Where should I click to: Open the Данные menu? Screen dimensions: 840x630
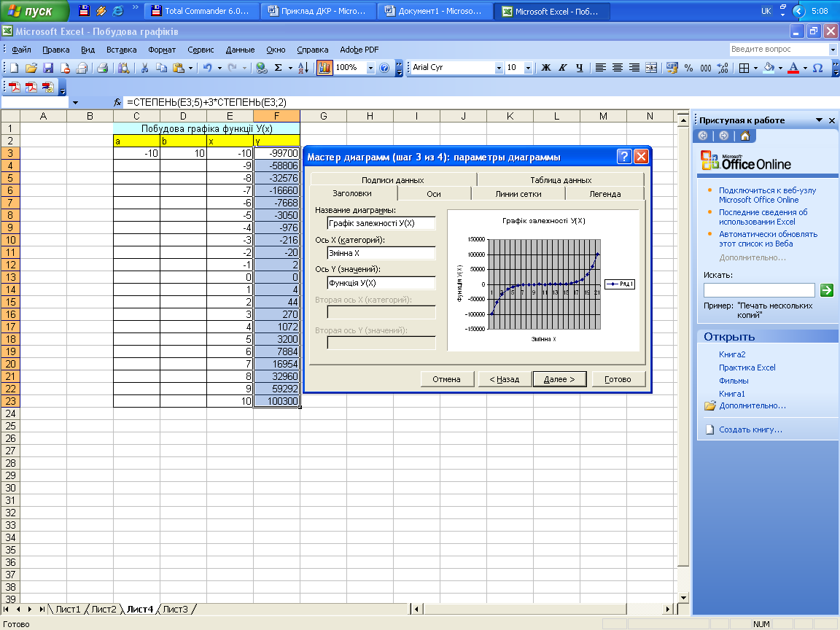pyautogui.click(x=240, y=50)
